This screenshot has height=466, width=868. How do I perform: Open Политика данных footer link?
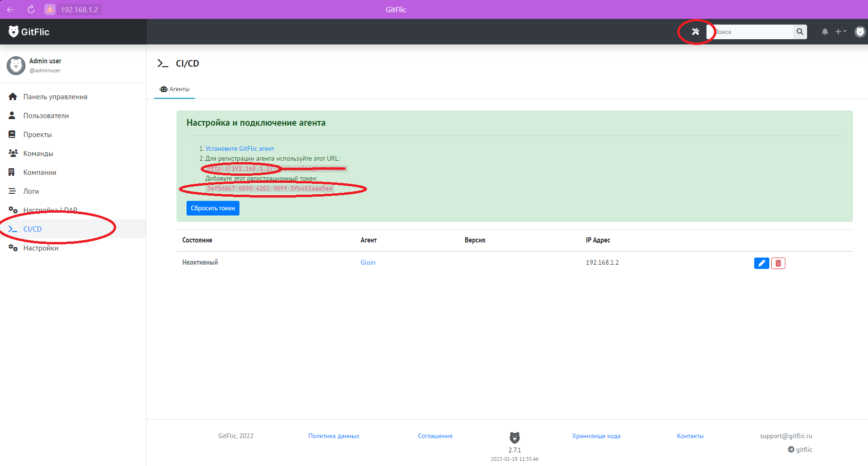pyautogui.click(x=334, y=436)
